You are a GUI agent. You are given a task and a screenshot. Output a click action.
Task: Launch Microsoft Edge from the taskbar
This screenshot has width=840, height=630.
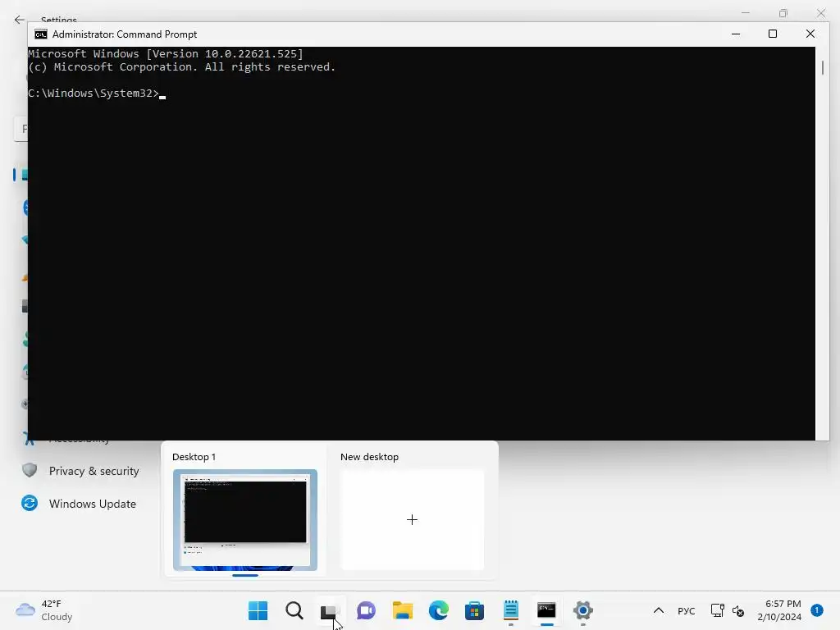coord(438,610)
